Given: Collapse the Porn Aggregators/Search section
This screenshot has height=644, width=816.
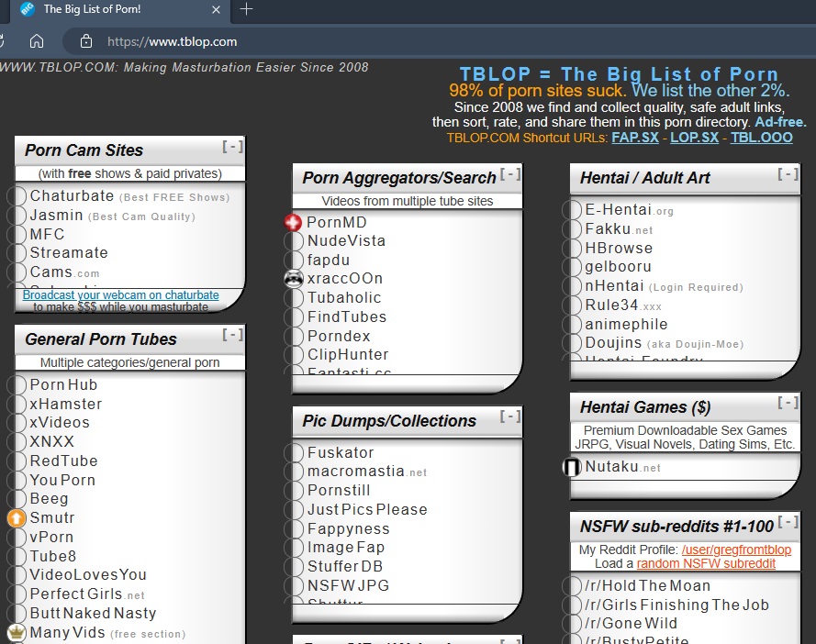Looking at the screenshot, I should coord(510,173).
